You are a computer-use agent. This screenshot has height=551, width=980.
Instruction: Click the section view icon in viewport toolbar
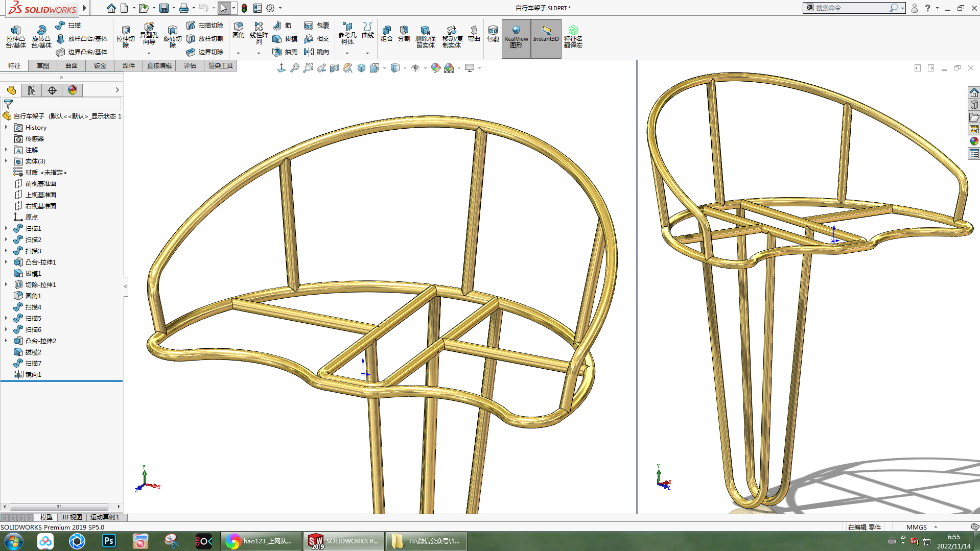point(335,68)
